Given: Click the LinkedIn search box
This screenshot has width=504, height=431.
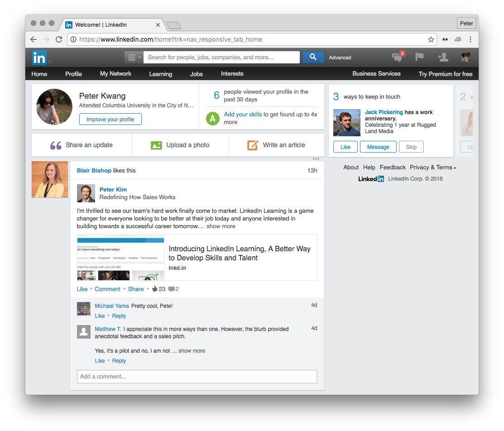Looking at the screenshot, I should (221, 57).
